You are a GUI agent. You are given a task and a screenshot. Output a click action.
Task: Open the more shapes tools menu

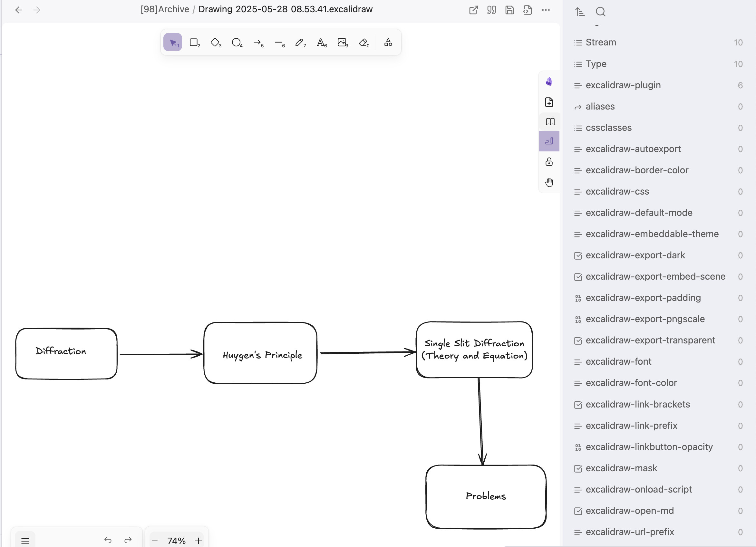pos(388,42)
